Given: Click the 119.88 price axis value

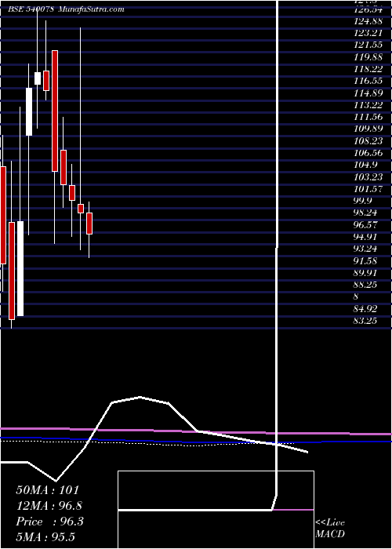Looking at the screenshot, I should pos(368,57).
